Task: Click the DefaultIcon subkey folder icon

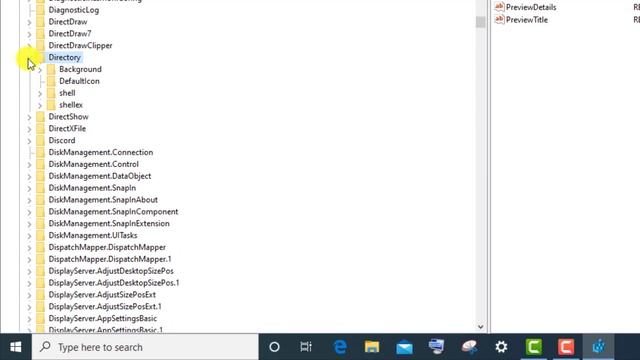Action: (51, 81)
